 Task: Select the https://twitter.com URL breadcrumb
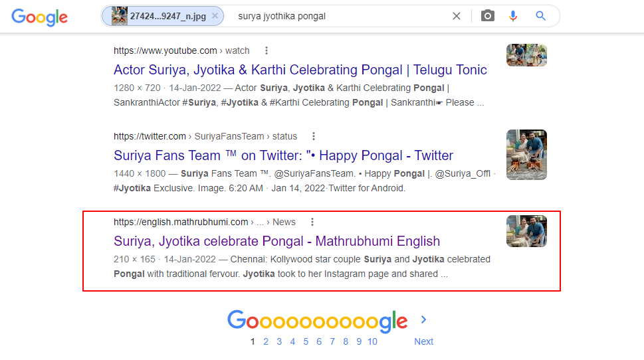205,136
